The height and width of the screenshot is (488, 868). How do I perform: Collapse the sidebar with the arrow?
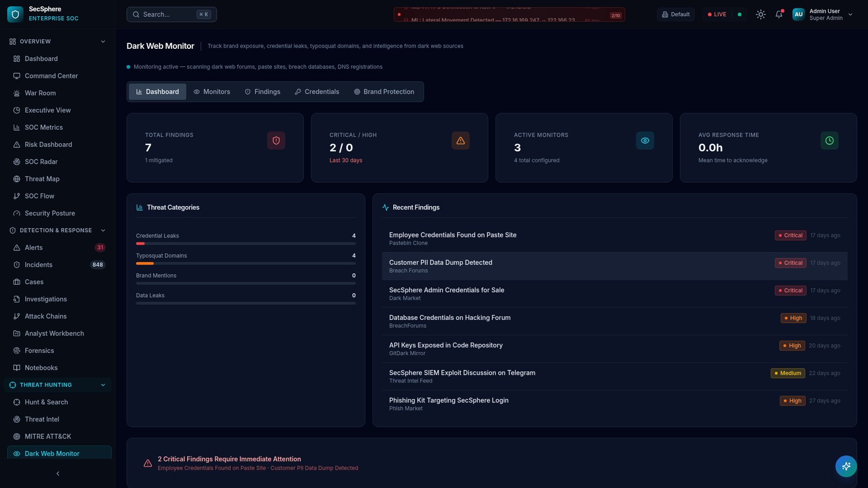point(58,473)
